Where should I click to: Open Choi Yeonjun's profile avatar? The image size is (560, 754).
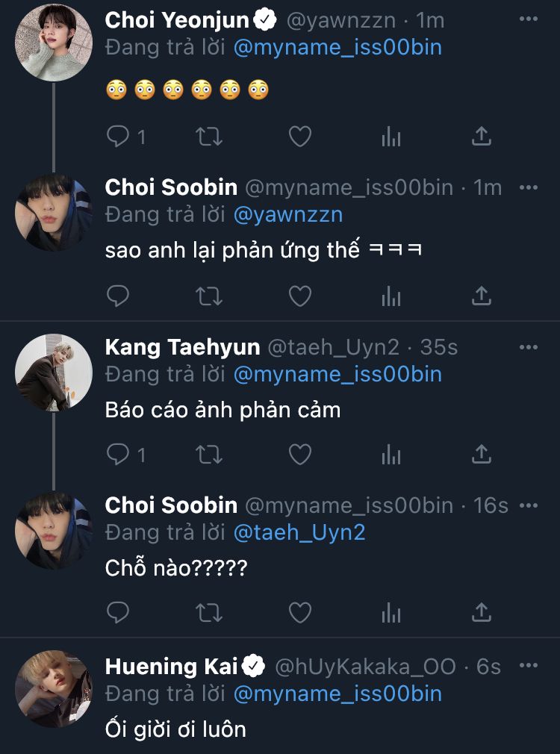click(53, 43)
